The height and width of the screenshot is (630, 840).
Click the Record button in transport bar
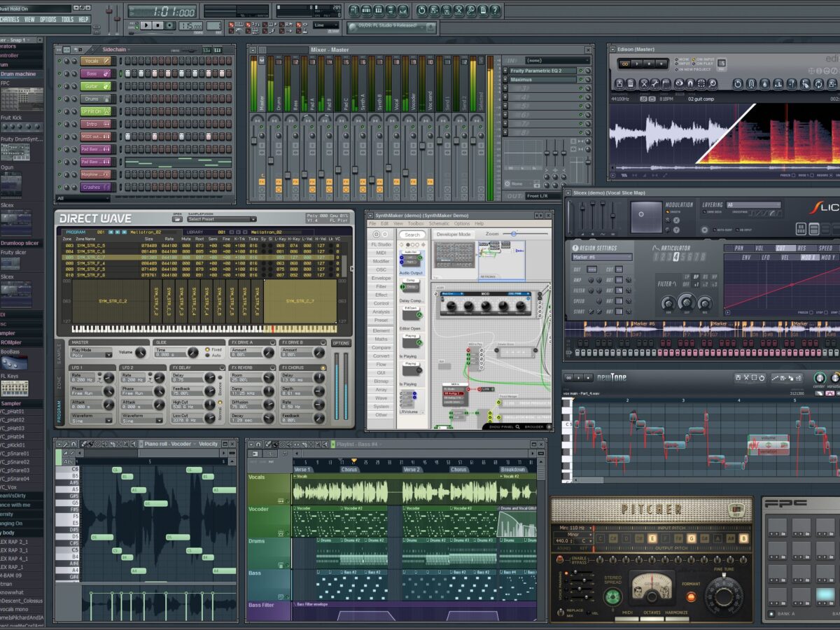pos(170,25)
